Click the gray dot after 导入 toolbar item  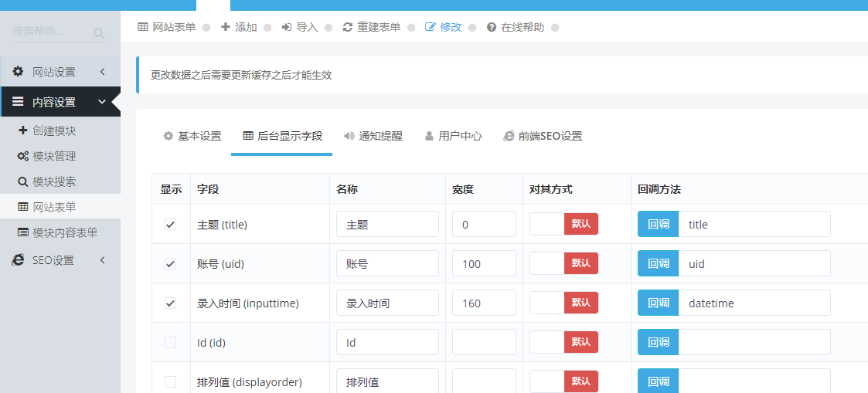pos(328,27)
